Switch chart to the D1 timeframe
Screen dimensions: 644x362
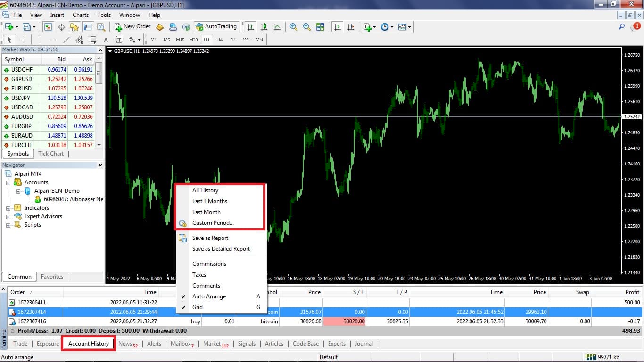pyautogui.click(x=233, y=40)
